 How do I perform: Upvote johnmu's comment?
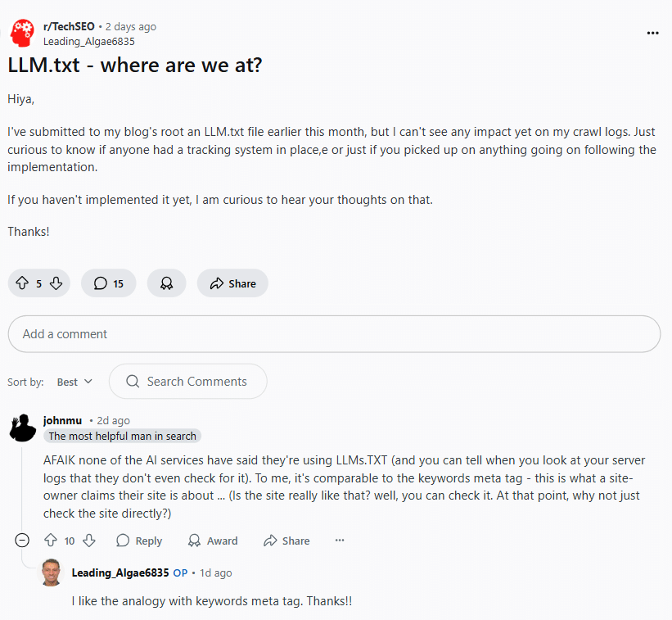click(x=51, y=541)
